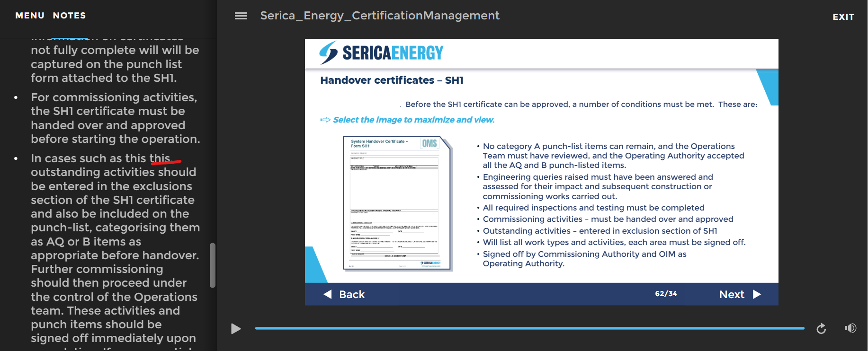Click 'Before the SH1 certificate can be approved'
This screenshot has height=351, width=868.
point(581,104)
